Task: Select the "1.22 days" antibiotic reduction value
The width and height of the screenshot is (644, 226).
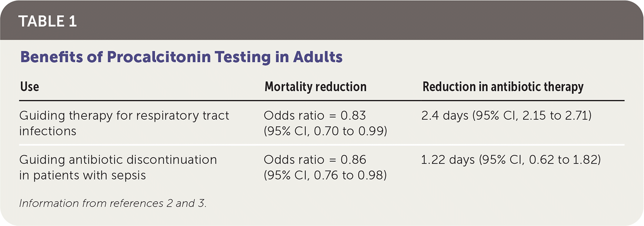Action: [448, 160]
